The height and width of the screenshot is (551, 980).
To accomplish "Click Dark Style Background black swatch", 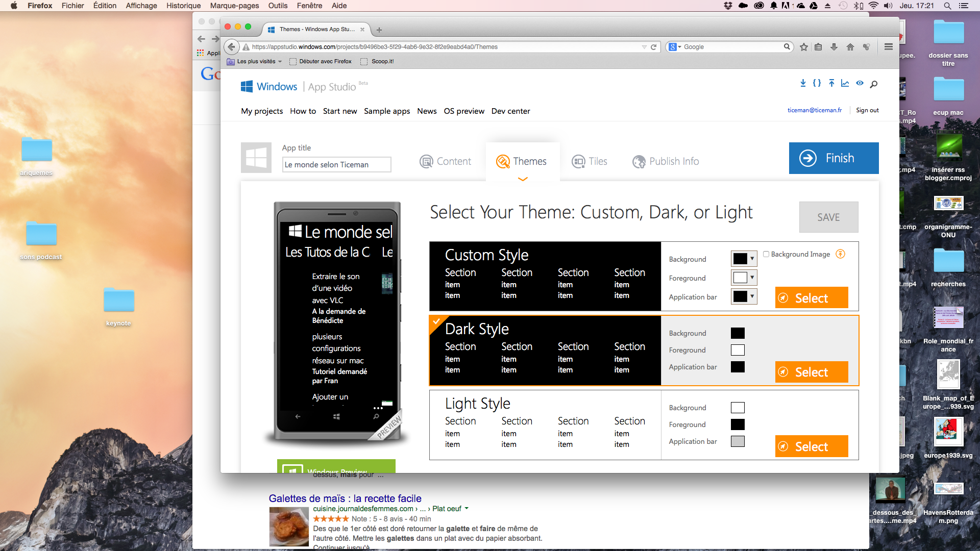I will pos(738,333).
